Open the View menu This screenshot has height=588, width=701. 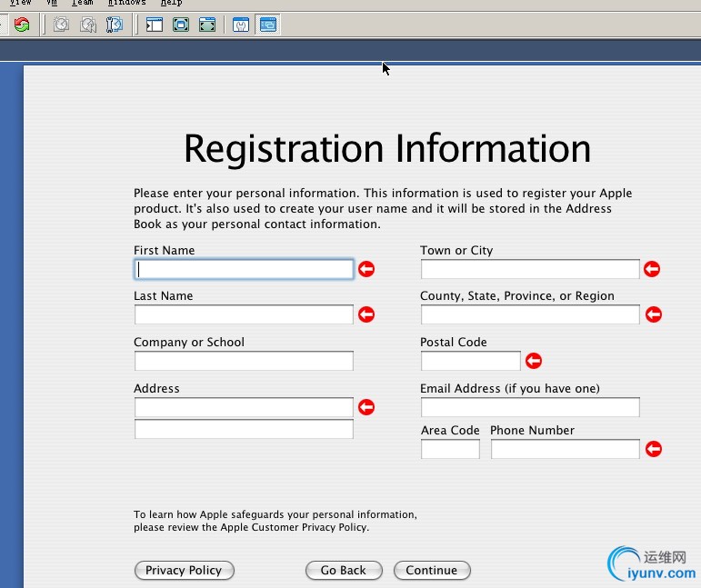[21, 3]
